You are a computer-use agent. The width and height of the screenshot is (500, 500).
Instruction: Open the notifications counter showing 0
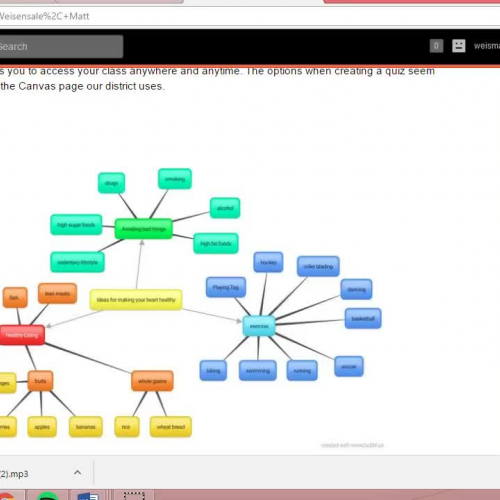(x=436, y=46)
